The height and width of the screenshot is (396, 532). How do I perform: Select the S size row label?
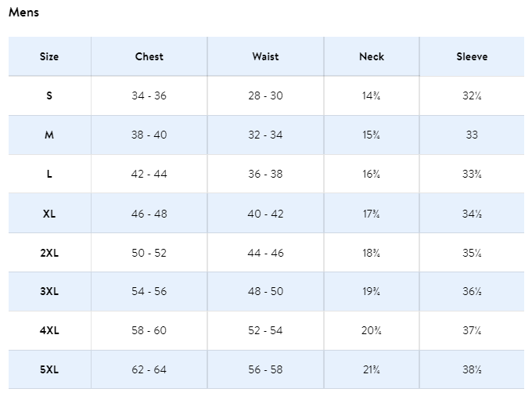pyautogui.click(x=49, y=95)
